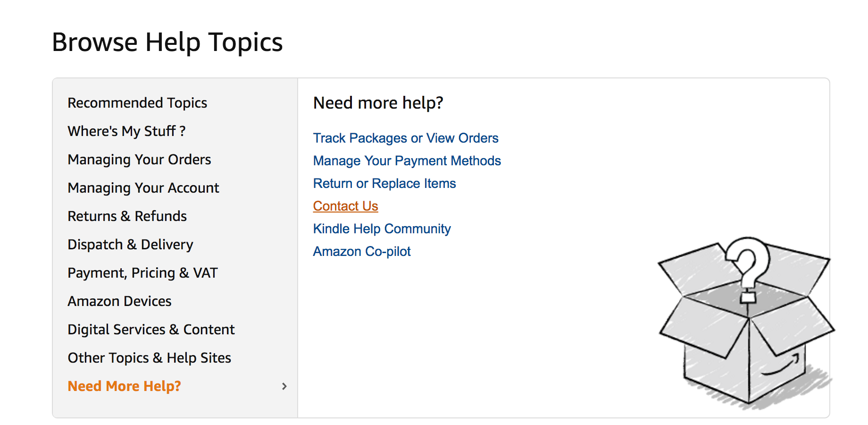Viewport: 868px width, 425px height.
Task: Open Manage Your Payment Methods link
Action: [x=407, y=161]
